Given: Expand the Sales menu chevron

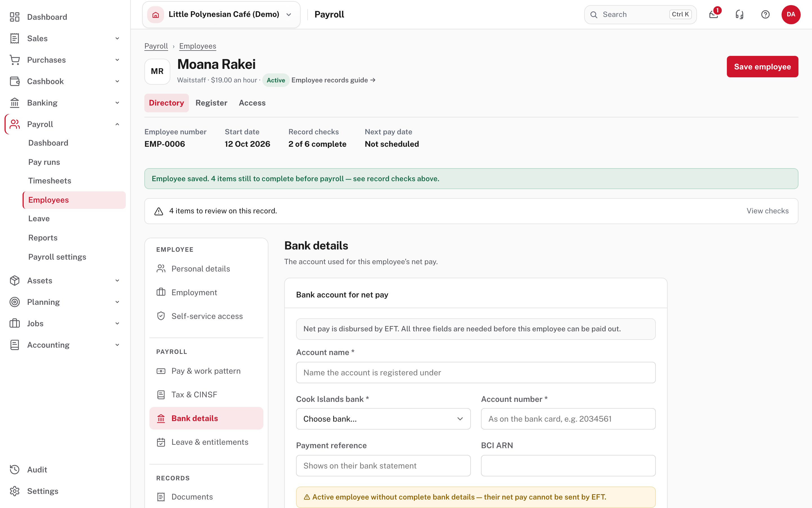Looking at the screenshot, I should coord(117,38).
